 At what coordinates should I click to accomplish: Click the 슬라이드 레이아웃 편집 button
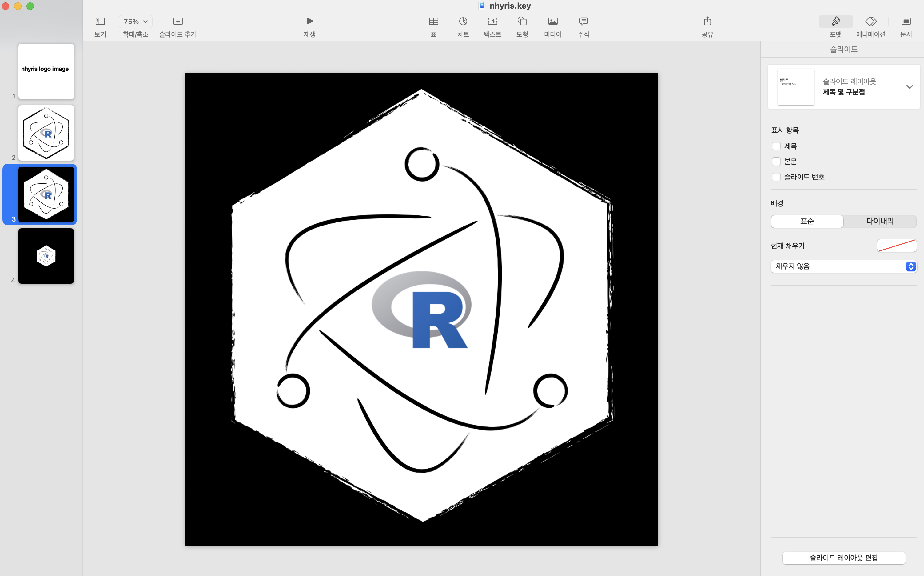pos(844,558)
